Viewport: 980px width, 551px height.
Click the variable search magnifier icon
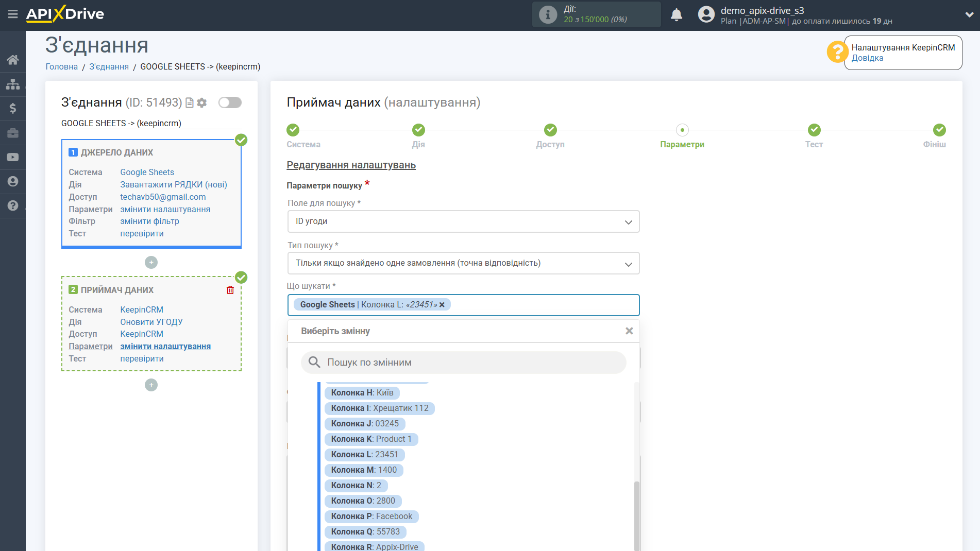[x=314, y=363]
